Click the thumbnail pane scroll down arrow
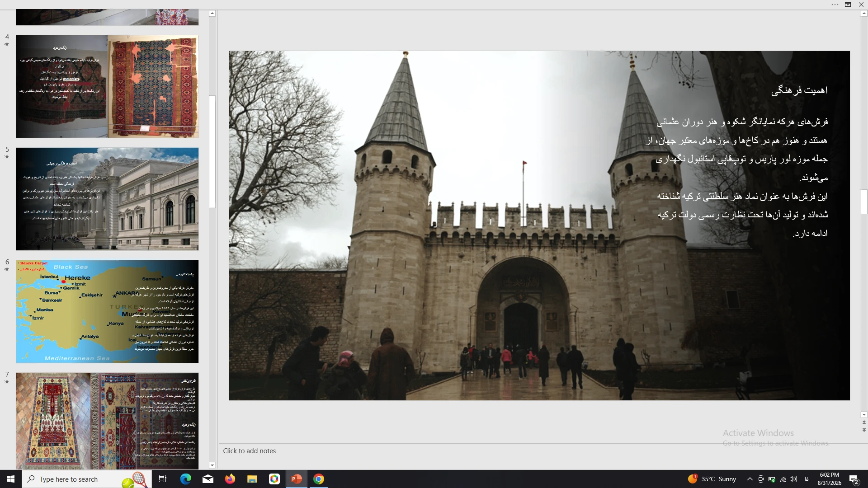The width and height of the screenshot is (868, 488). click(x=212, y=465)
